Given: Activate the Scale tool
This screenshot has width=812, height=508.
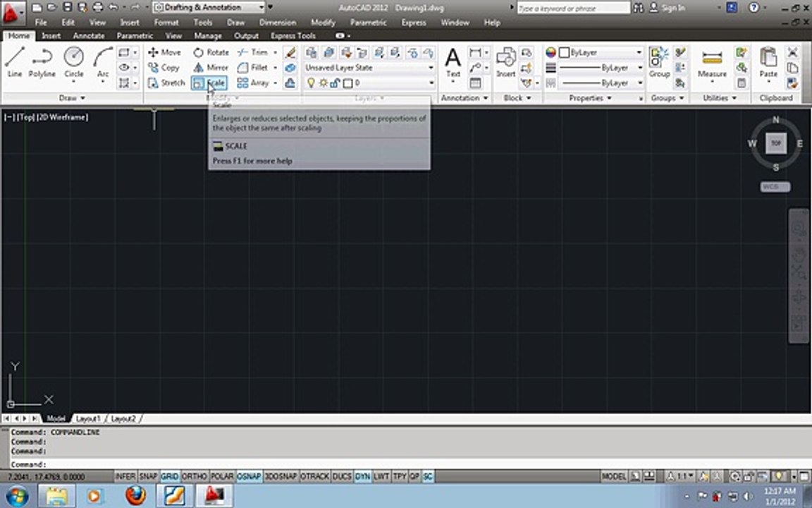Looking at the screenshot, I should coord(209,83).
